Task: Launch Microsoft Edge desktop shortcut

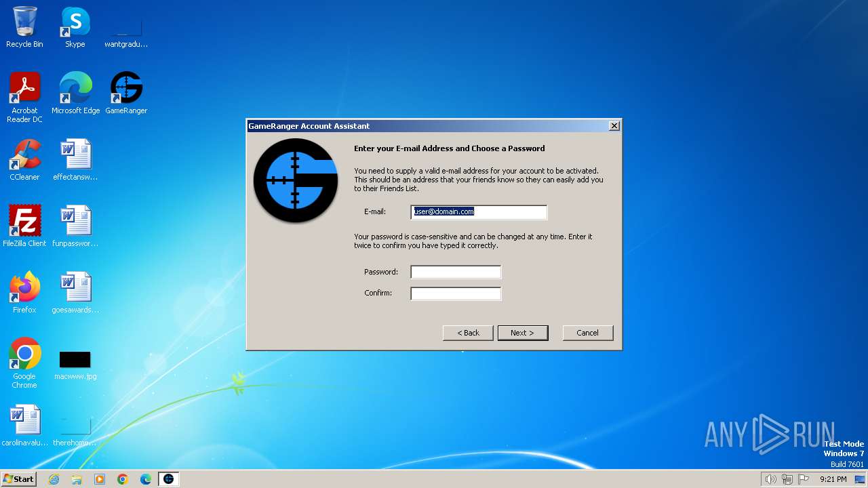Action: click(75, 94)
